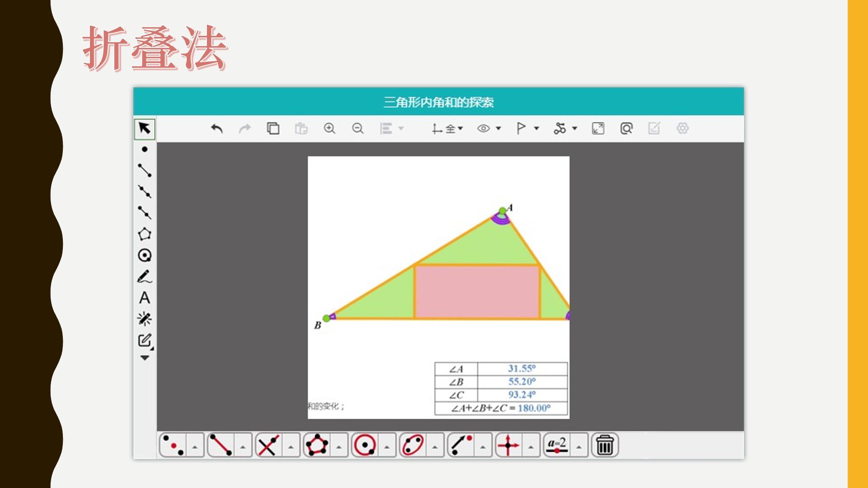This screenshot has height=488, width=868.
Task: Select the laser pointer marker tool
Action: tap(145, 319)
